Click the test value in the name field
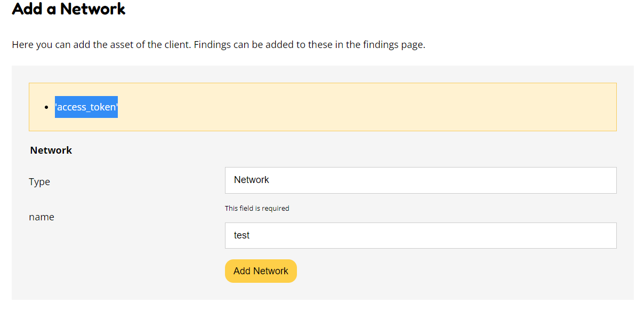The width and height of the screenshot is (644, 310). 241,235
